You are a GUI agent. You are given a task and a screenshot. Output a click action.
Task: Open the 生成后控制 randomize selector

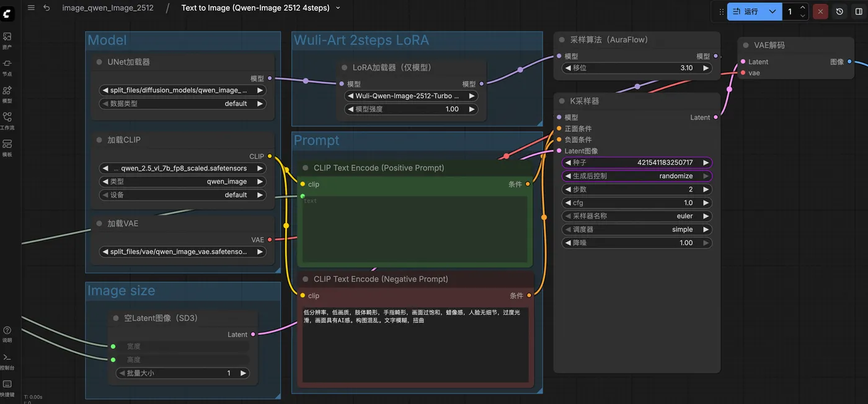click(x=637, y=176)
